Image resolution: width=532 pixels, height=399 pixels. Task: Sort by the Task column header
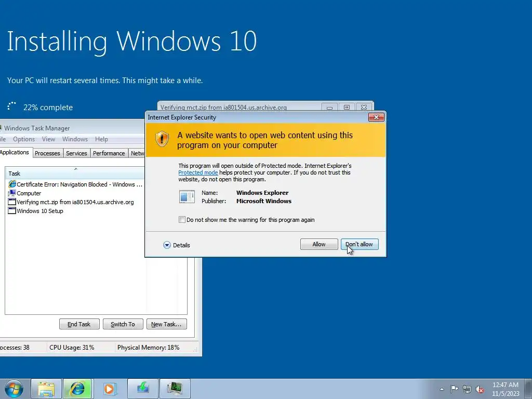pyautogui.click(x=75, y=174)
